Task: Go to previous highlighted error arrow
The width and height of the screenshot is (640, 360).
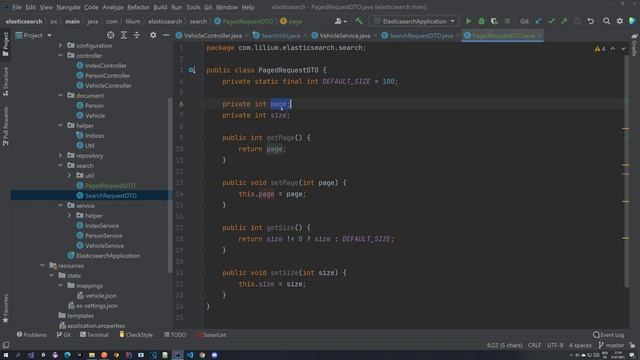Action: tap(613, 49)
